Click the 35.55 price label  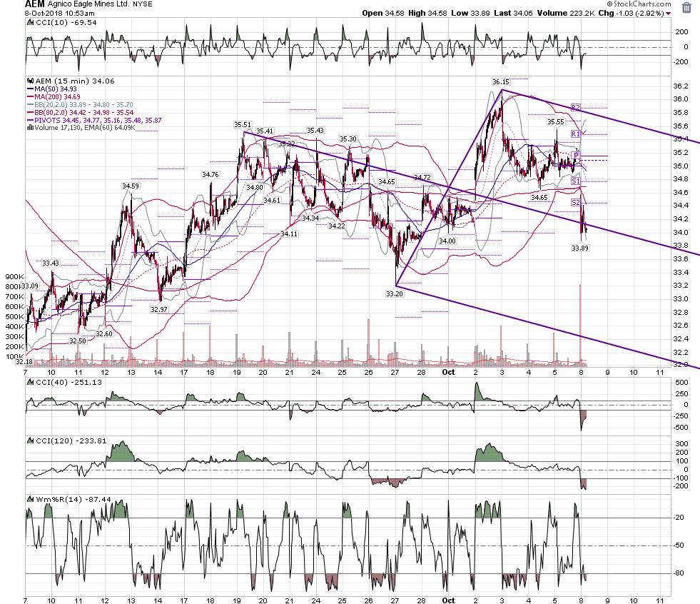[556, 121]
